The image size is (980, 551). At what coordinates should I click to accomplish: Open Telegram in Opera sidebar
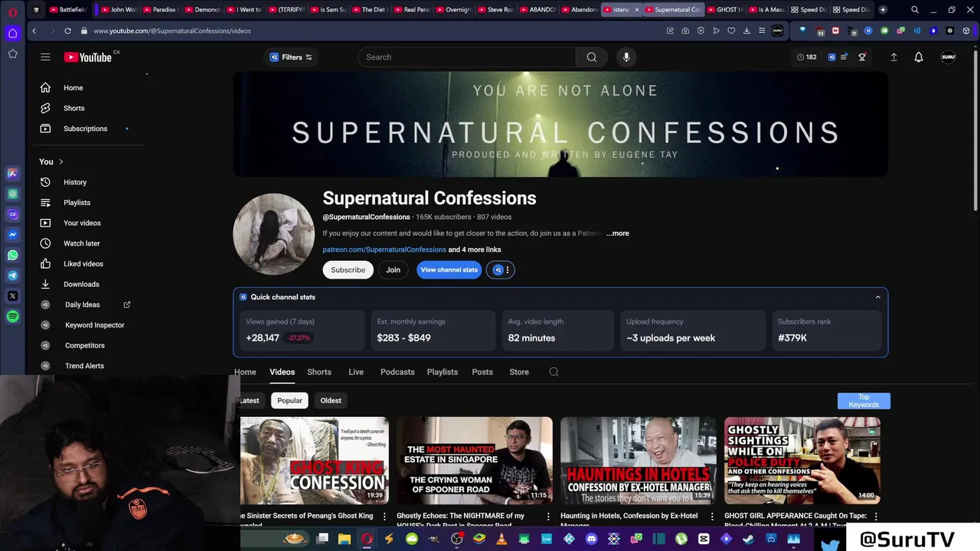(13, 275)
